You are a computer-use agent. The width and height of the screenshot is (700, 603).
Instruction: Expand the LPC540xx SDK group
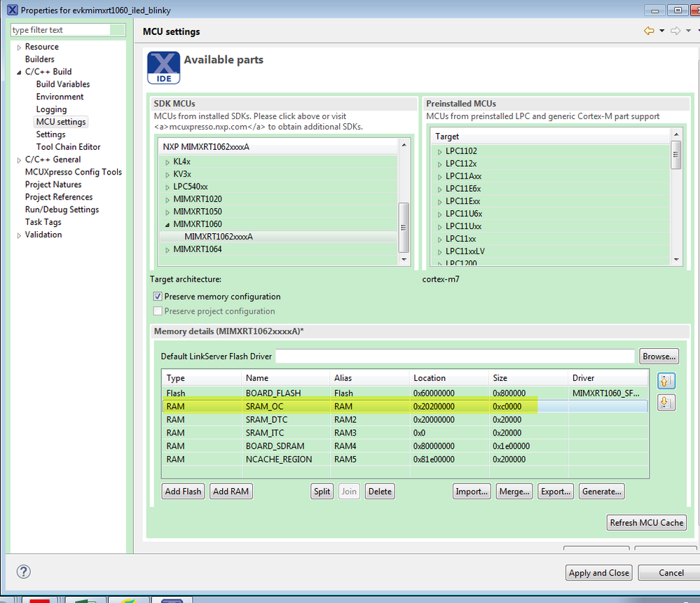pos(167,187)
